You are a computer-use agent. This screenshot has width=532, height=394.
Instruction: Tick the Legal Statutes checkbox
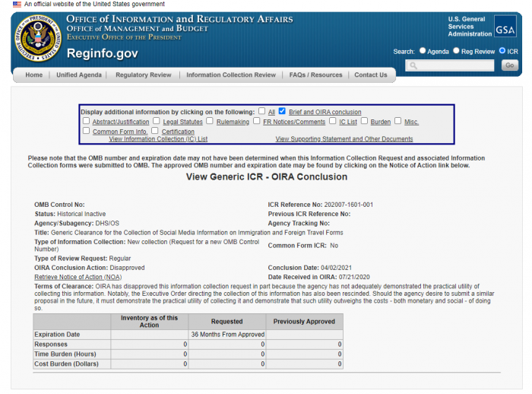coord(156,121)
